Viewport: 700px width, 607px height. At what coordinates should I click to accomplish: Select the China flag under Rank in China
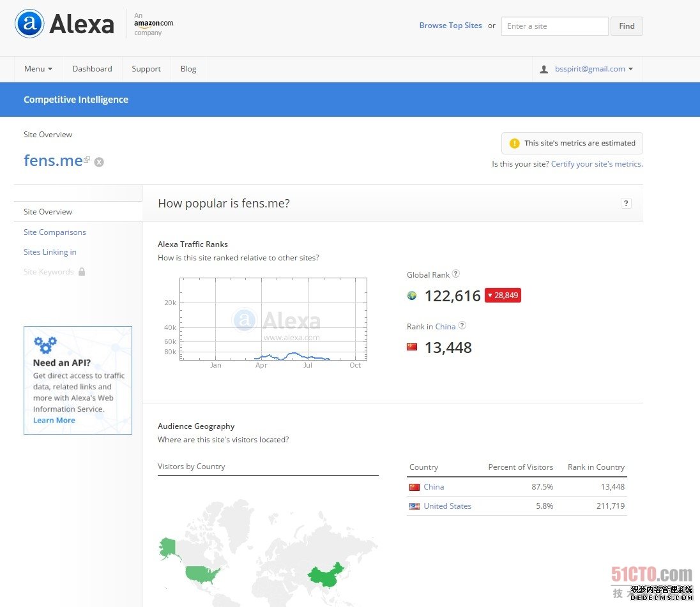tap(413, 347)
